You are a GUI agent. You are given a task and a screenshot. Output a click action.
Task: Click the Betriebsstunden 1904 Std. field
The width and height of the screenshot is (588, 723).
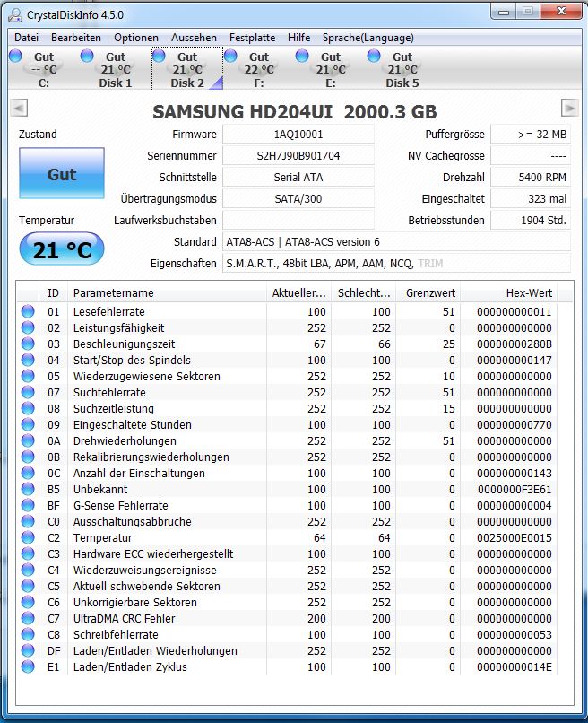[531, 221]
